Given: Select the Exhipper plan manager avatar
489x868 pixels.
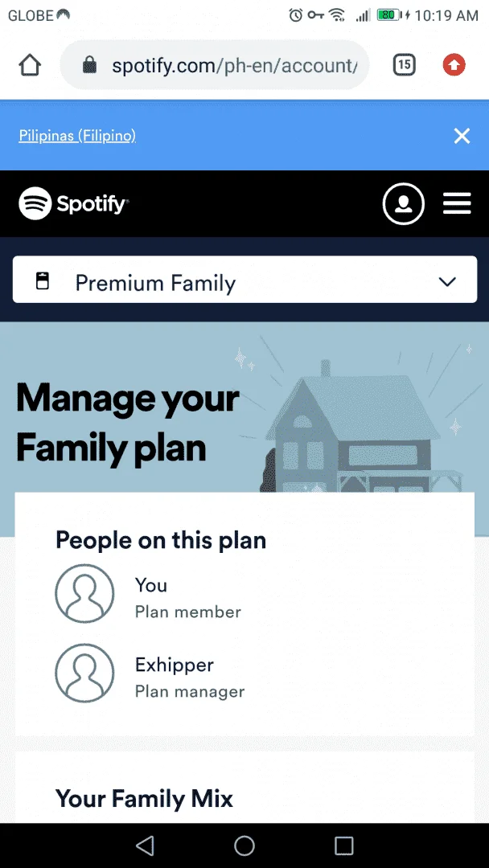Looking at the screenshot, I should [x=84, y=674].
